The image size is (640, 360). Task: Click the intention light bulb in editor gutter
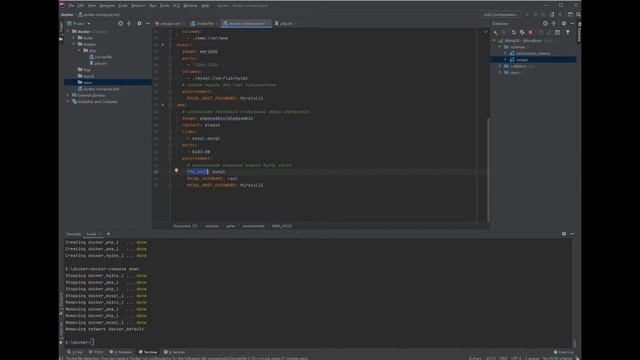(x=176, y=170)
